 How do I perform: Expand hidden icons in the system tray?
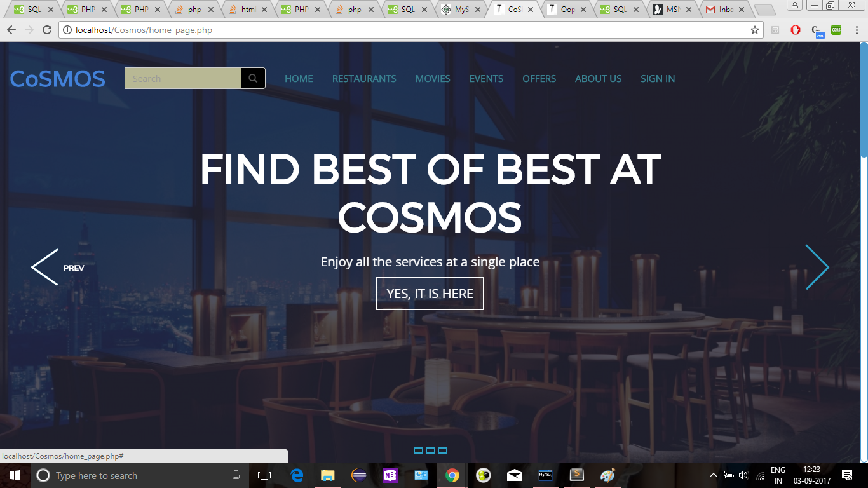click(713, 475)
